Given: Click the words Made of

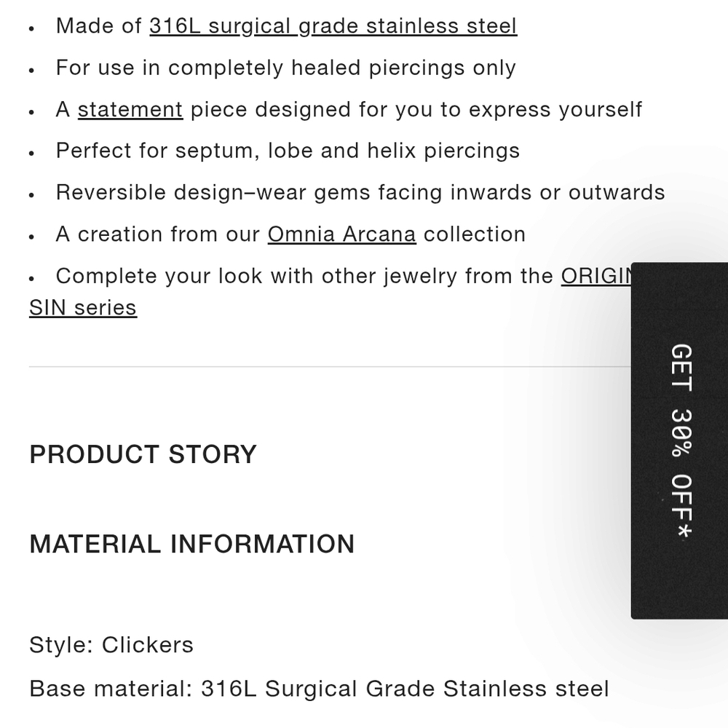Looking at the screenshot, I should (x=98, y=26).
